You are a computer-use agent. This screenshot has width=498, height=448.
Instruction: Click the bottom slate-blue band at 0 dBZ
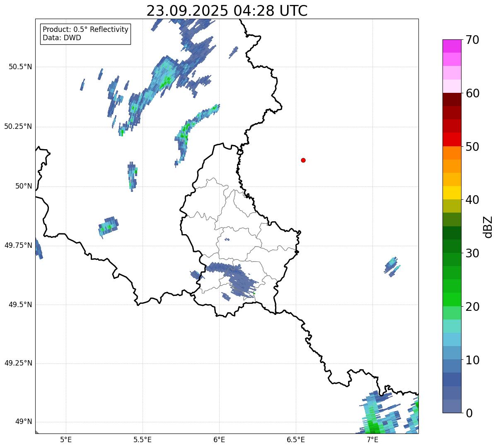click(x=452, y=406)
